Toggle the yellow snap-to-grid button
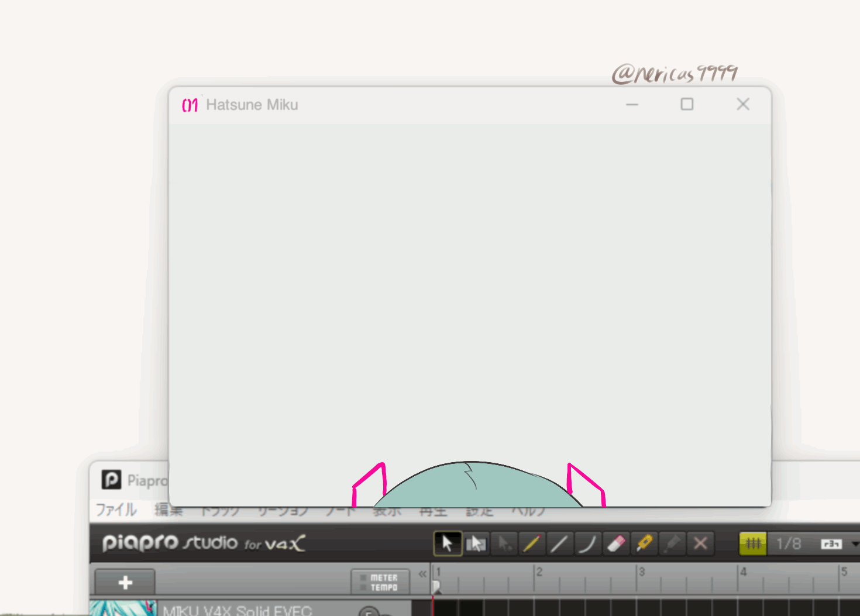This screenshot has width=860, height=616. 753,543
